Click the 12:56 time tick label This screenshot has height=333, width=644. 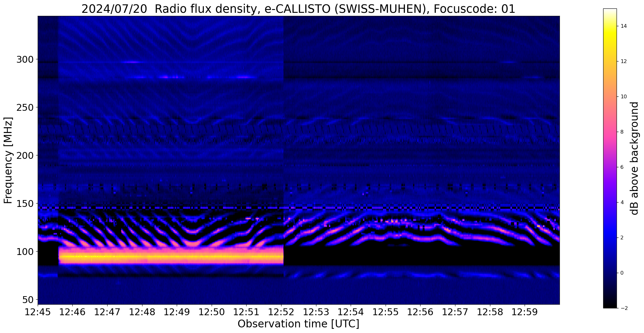point(421,312)
